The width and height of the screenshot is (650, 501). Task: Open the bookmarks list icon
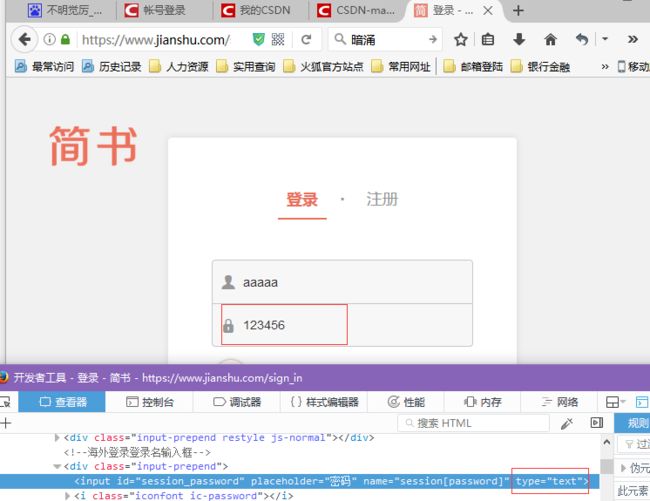tap(488, 39)
